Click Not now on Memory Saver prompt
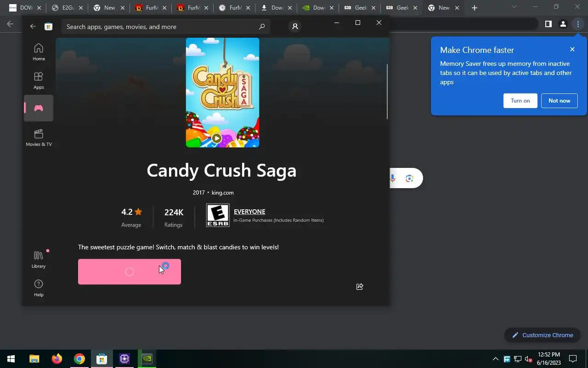Image resolution: width=588 pixels, height=368 pixels. coord(559,101)
